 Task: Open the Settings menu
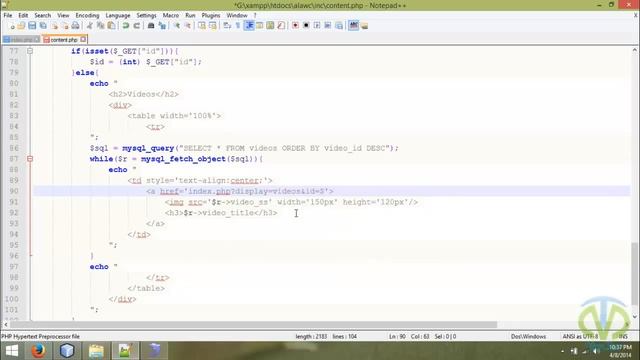[x=146, y=16]
